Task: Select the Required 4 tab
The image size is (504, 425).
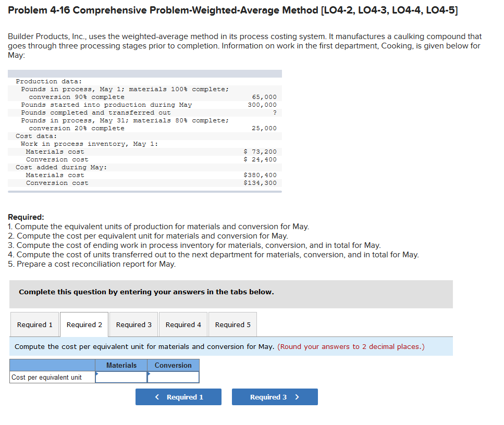Action: point(183,324)
